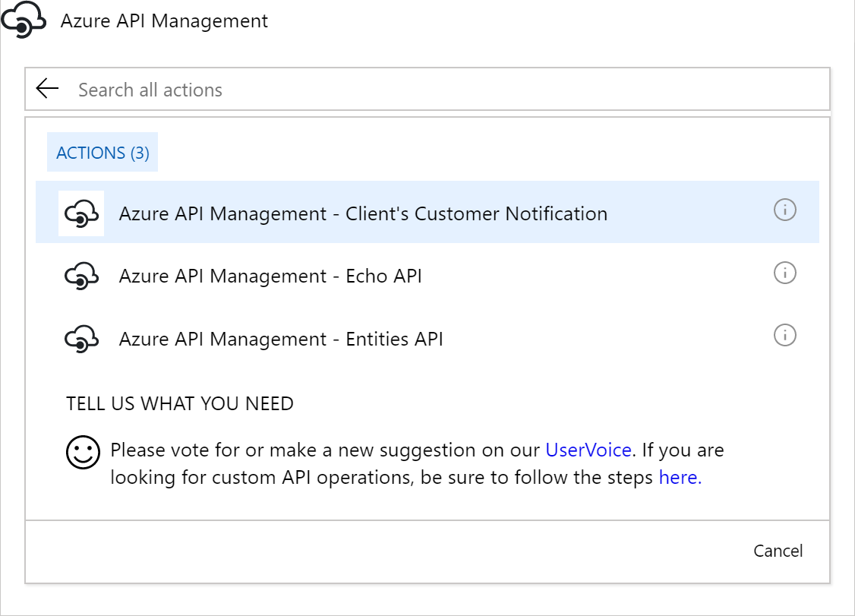
Task: Select the Echo API action
Action: pos(427,276)
